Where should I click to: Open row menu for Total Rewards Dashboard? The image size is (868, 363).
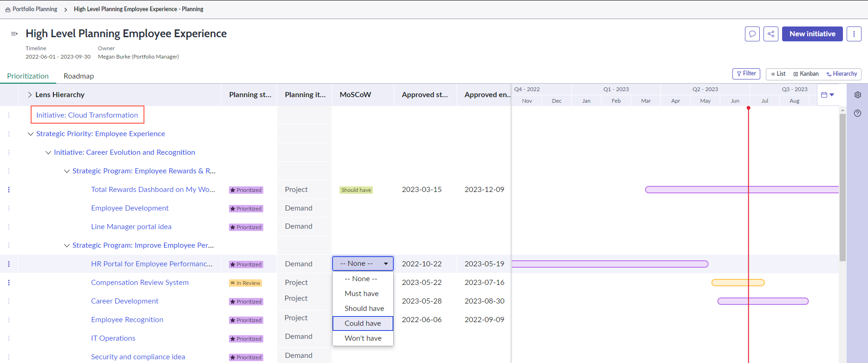tap(9, 190)
